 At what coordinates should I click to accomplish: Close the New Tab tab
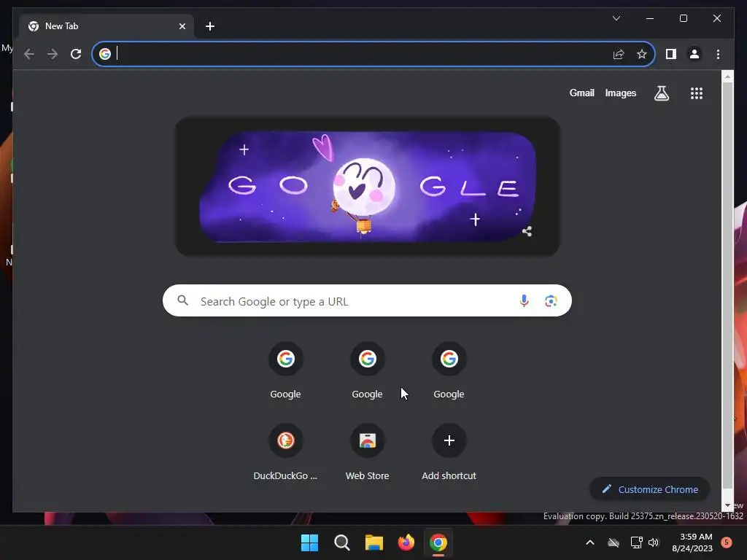(x=182, y=26)
